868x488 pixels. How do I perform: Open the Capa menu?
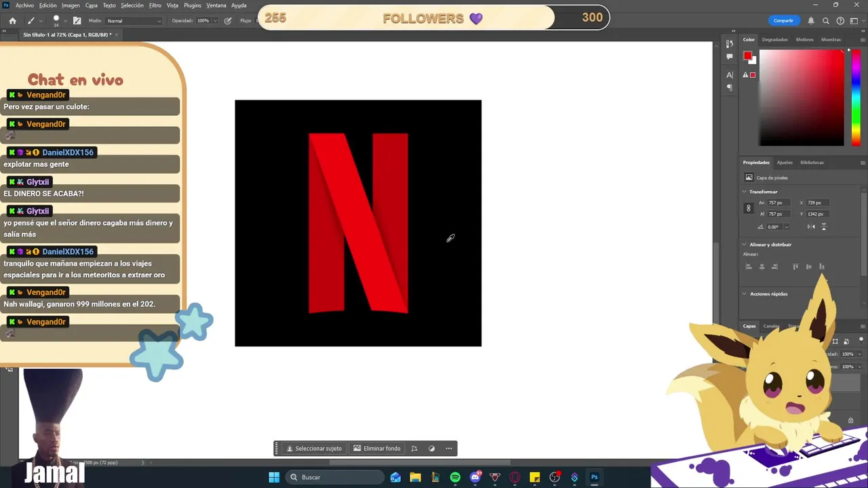(92, 5)
